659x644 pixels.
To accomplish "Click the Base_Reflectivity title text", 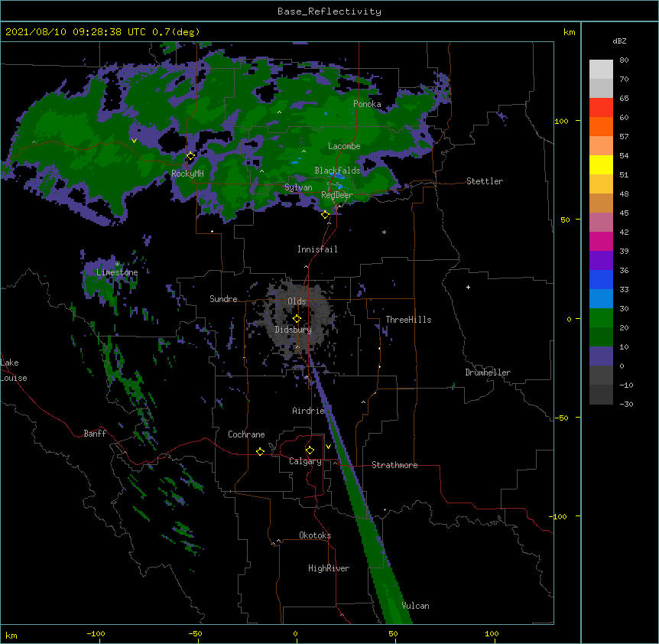I will [x=329, y=11].
